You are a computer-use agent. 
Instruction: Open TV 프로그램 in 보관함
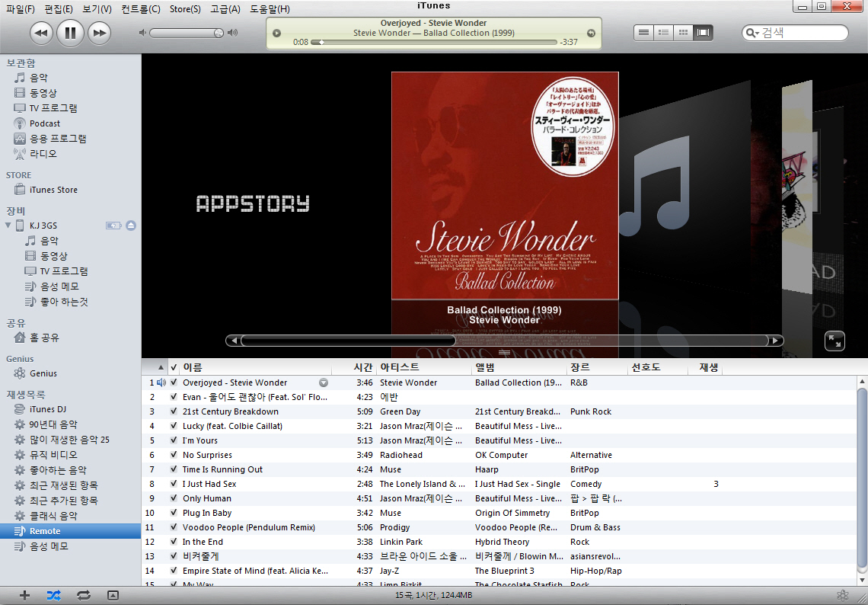(53, 108)
